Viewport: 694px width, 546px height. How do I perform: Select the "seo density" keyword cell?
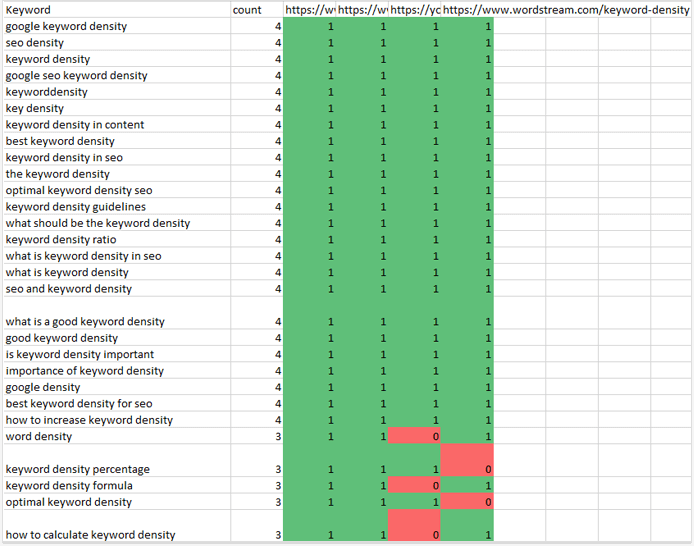[x=117, y=43]
